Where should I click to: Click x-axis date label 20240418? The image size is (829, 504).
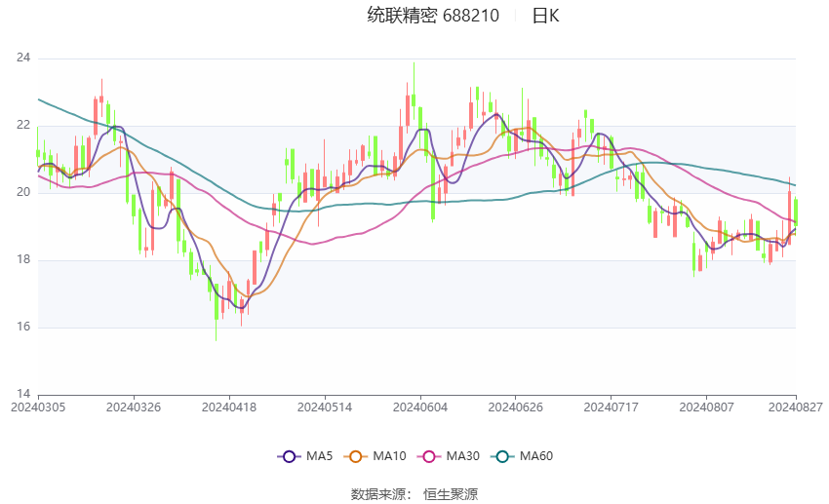(229, 407)
